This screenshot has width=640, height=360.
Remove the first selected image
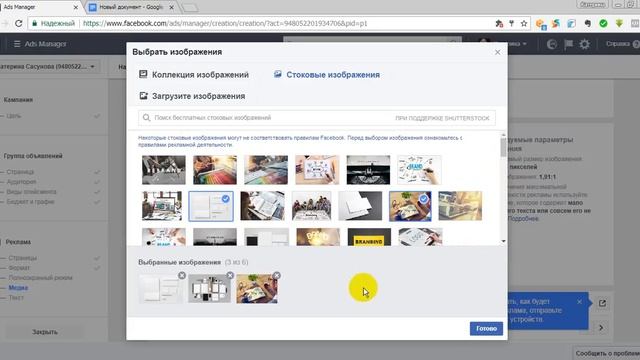(182, 276)
